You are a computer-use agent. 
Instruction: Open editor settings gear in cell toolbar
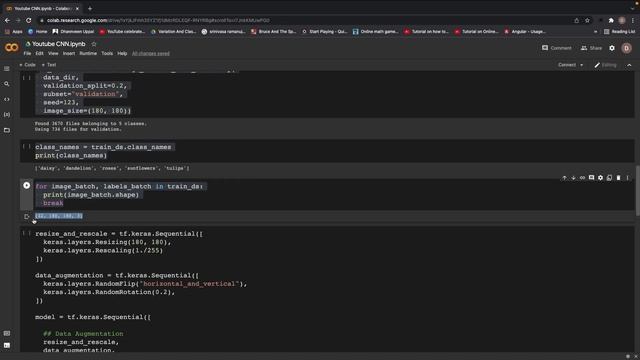point(600,178)
